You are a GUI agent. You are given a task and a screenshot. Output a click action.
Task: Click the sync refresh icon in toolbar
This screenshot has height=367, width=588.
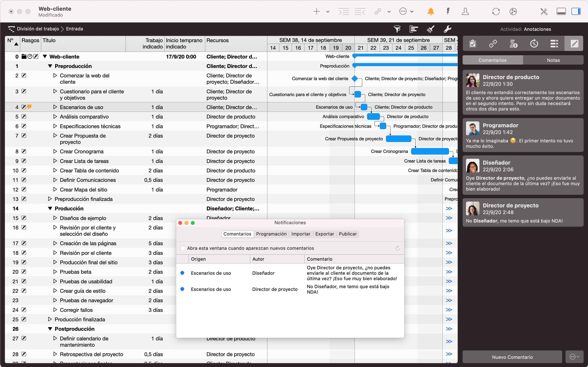click(x=496, y=11)
